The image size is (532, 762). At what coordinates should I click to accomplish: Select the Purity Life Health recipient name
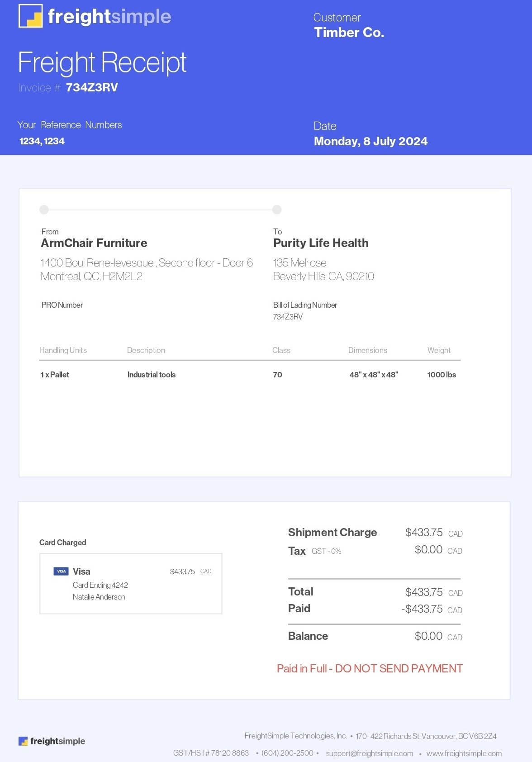pyautogui.click(x=321, y=243)
